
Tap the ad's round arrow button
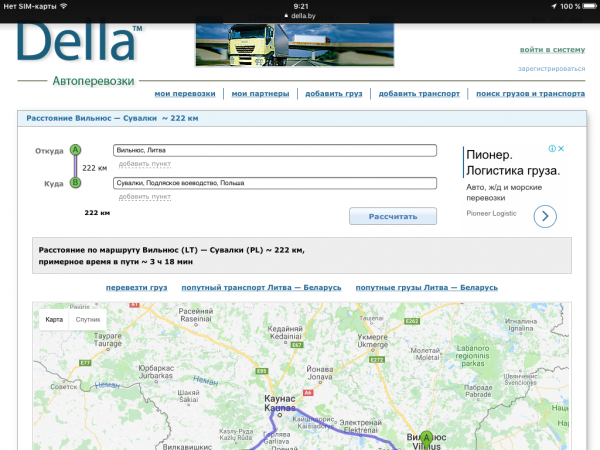tap(544, 215)
